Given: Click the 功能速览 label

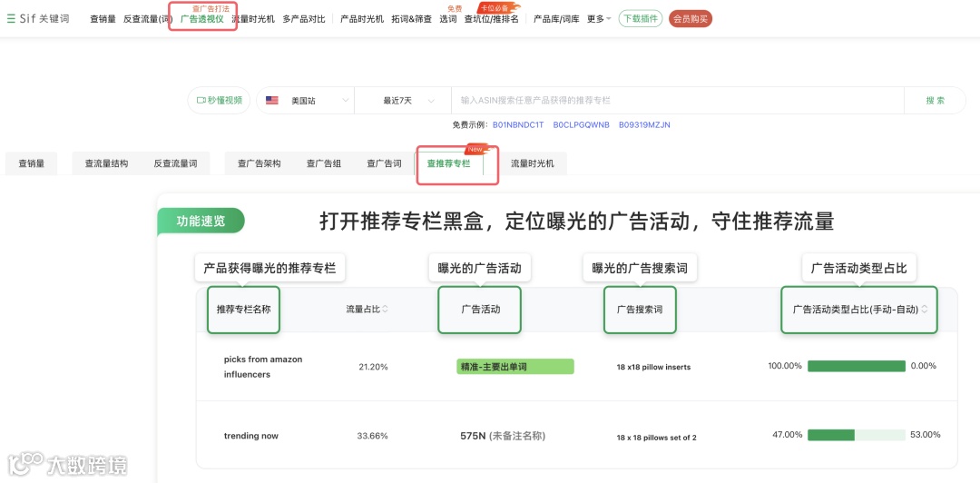Looking at the screenshot, I should (201, 221).
